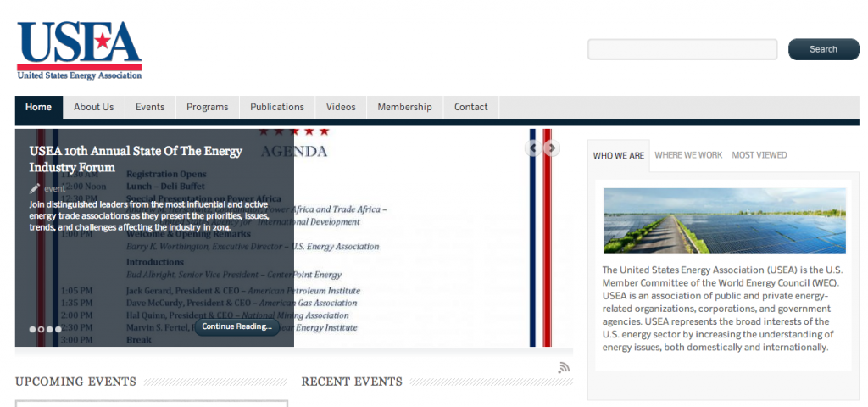Select fourth slider pagination dot
Viewport: 868px width, 407px height.
[x=58, y=330]
